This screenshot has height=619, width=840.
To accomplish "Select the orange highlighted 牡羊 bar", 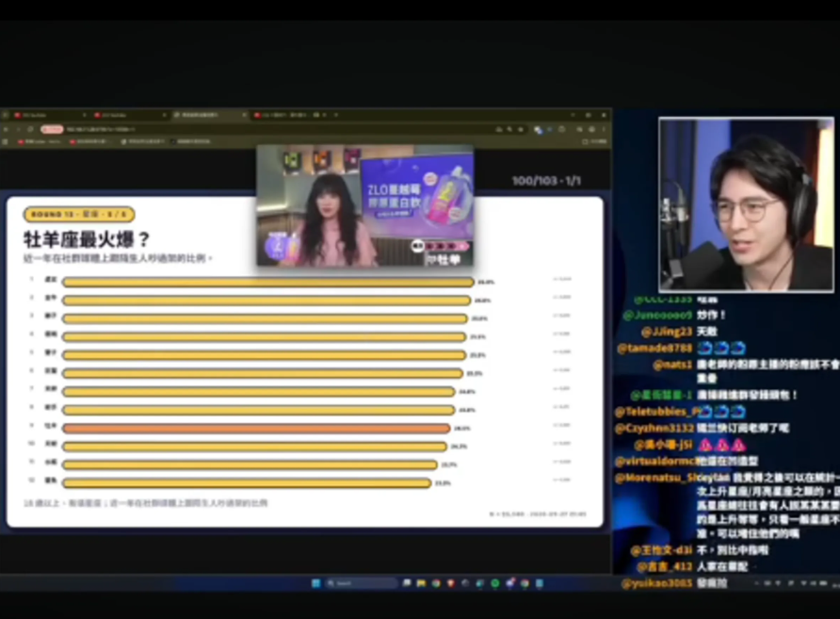I will [x=256, y=428].
